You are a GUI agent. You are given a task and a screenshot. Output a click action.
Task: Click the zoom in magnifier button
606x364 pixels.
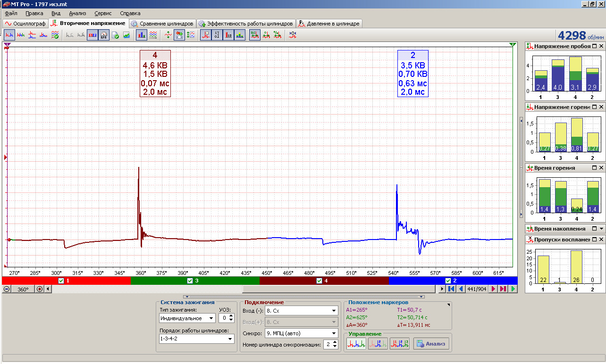[39, 289]
